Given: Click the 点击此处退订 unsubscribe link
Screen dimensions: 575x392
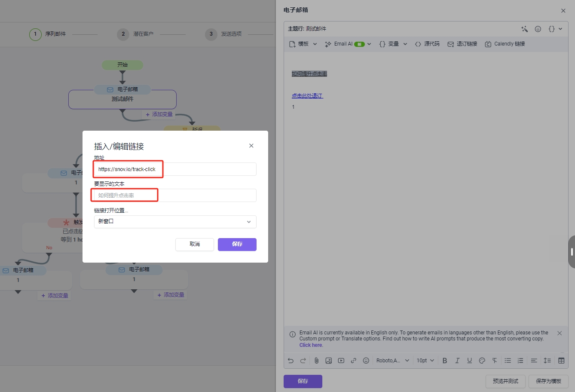Looking at the screenshot, I should click(307, 96).
